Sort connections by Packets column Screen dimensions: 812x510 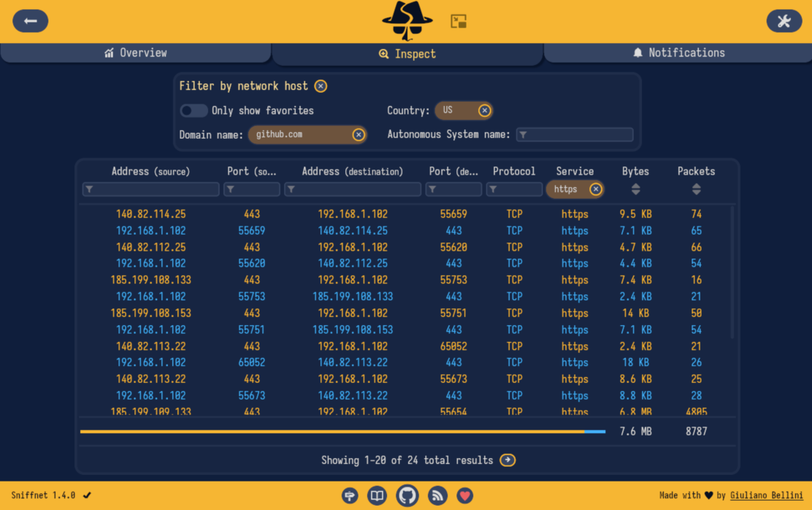pos(696,189)
